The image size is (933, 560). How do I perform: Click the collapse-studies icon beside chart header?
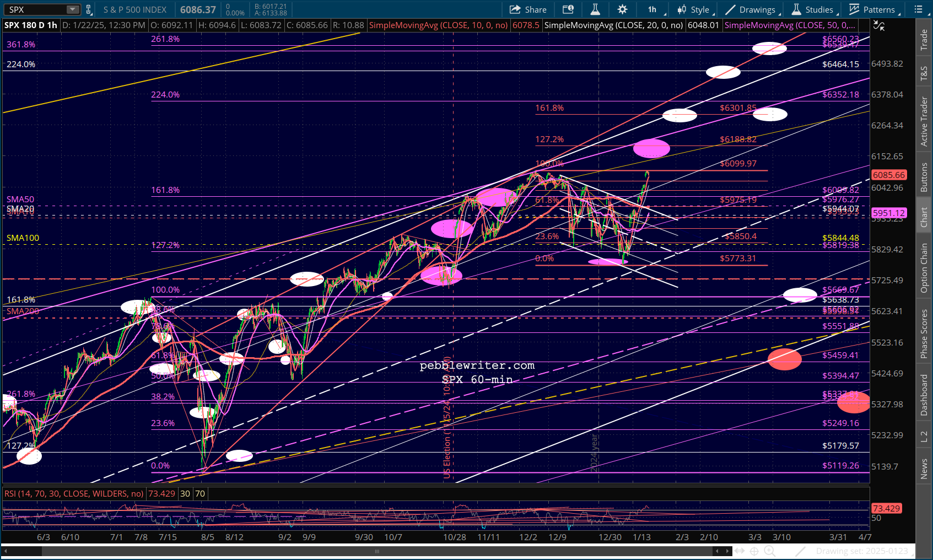(879, 25)
